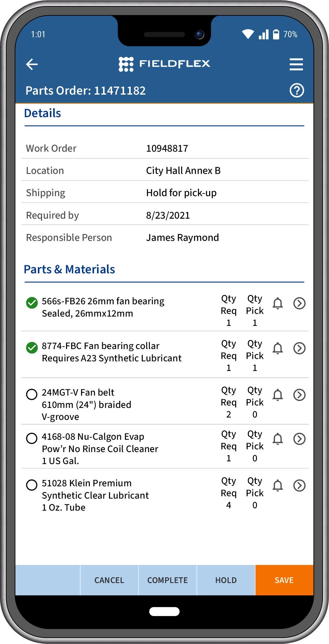Tap the FieldFlex logo
The height and width of the screenshot is (644, 329).
[164, 64]
